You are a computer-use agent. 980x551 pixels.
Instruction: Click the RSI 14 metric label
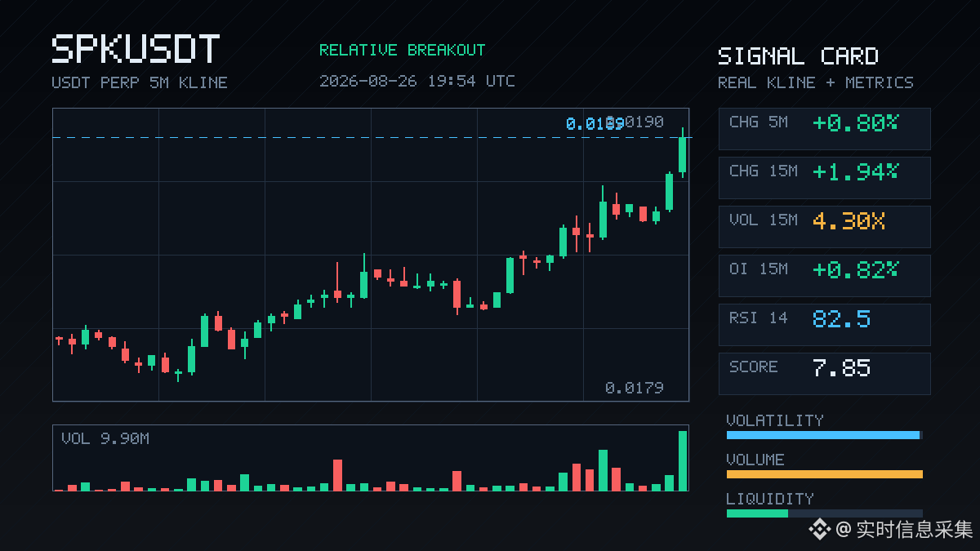click(x=759, y=318)
